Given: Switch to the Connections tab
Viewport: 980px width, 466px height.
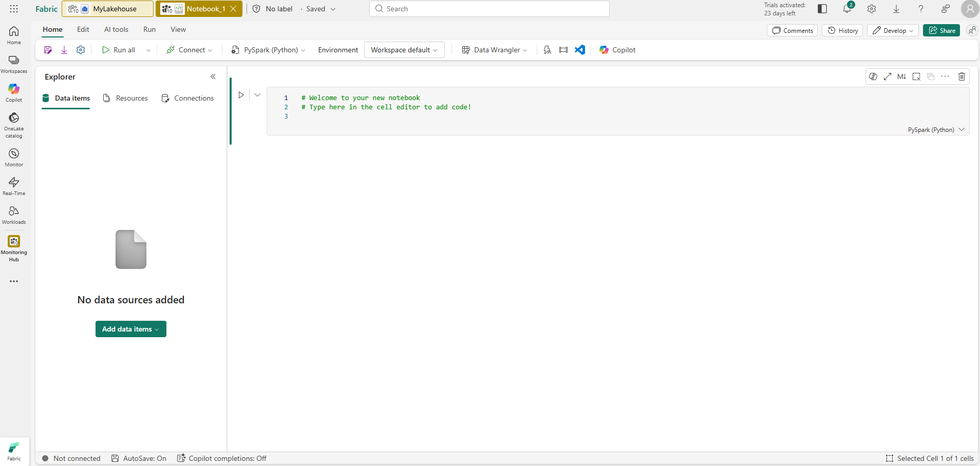Looking at the screenshot, I should 187,98.
